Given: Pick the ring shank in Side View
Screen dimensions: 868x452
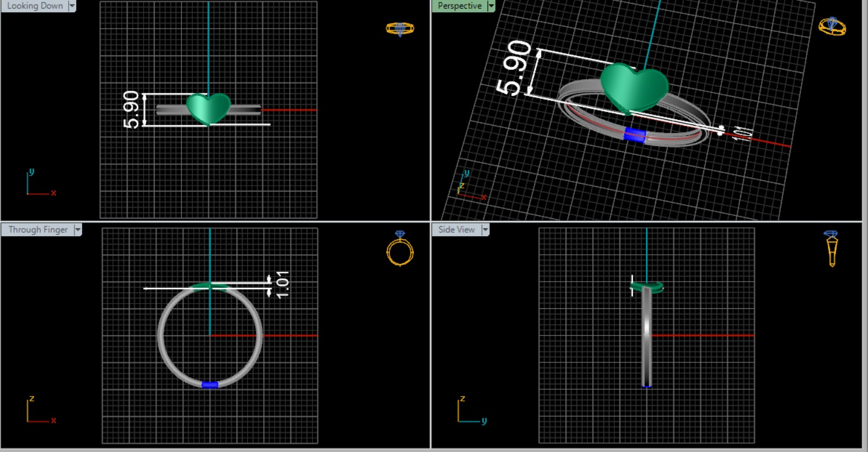Looking at the screenshot, I should pyautogui.click(x=646, y=337).
